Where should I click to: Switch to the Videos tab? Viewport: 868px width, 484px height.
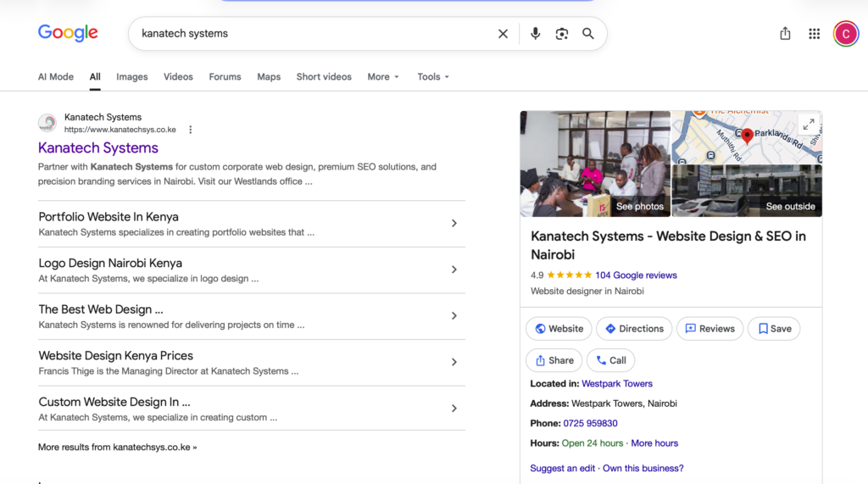[178, 77]
